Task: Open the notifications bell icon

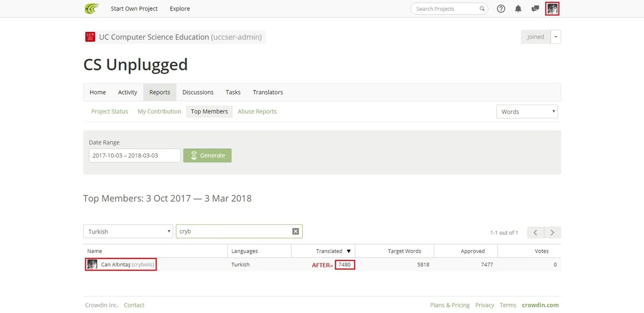Action: (x=518, y=9)
